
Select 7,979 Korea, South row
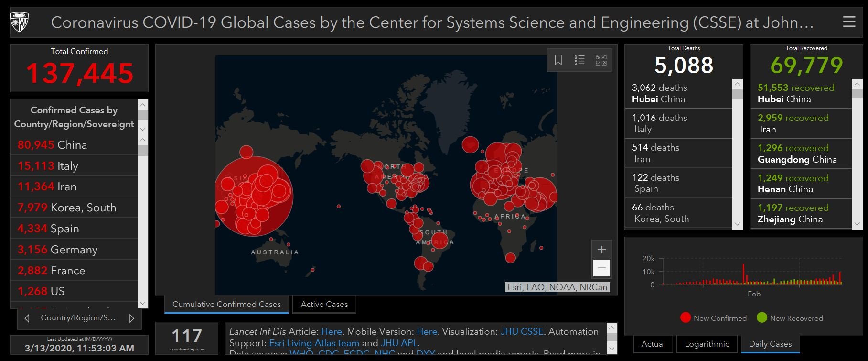tap(74, 208)
